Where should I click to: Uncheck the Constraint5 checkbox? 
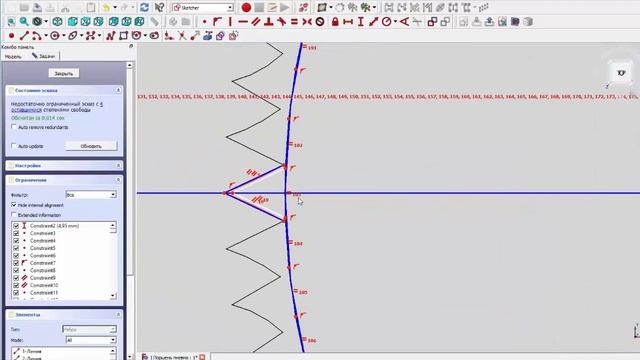(16, 248)
